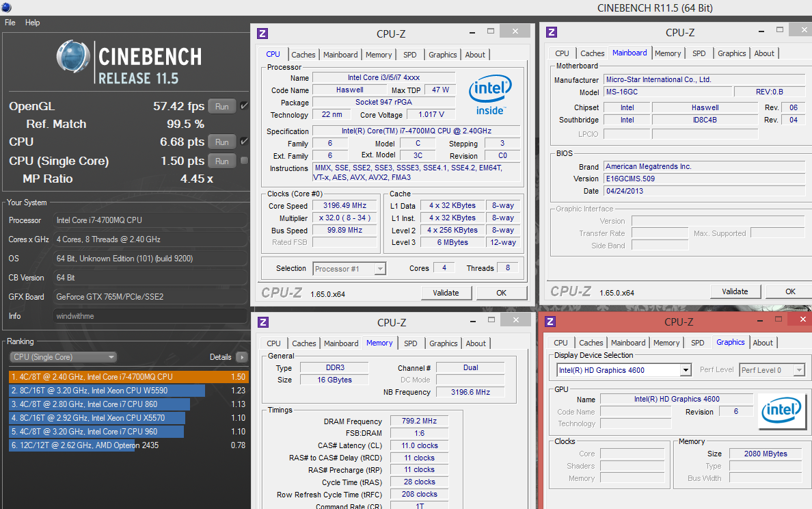
Task: Click the GFX Board field GeForce GTX 765M
Action: [x=150, y=297]
